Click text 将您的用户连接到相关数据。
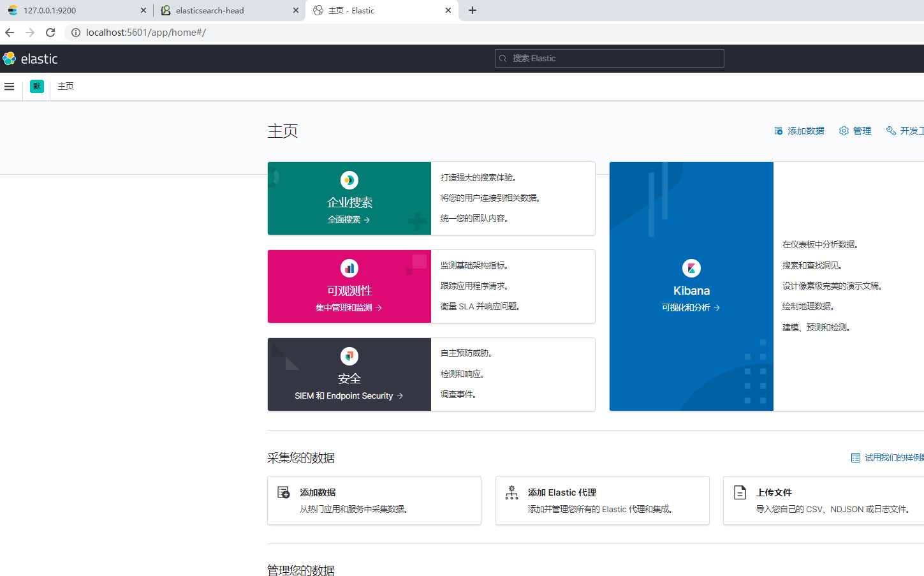Image resolution: width=924 pixels, height=576 pixels. 491,198
